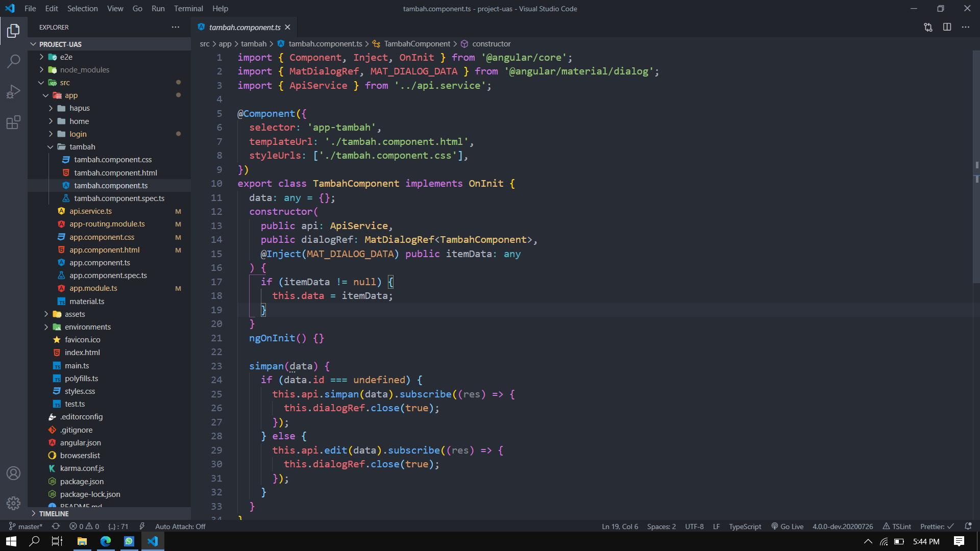This screenshot has width=980, height=551.
Task: Toggle Auto Attach: Off in status bar
Action: tap(180, 527)
